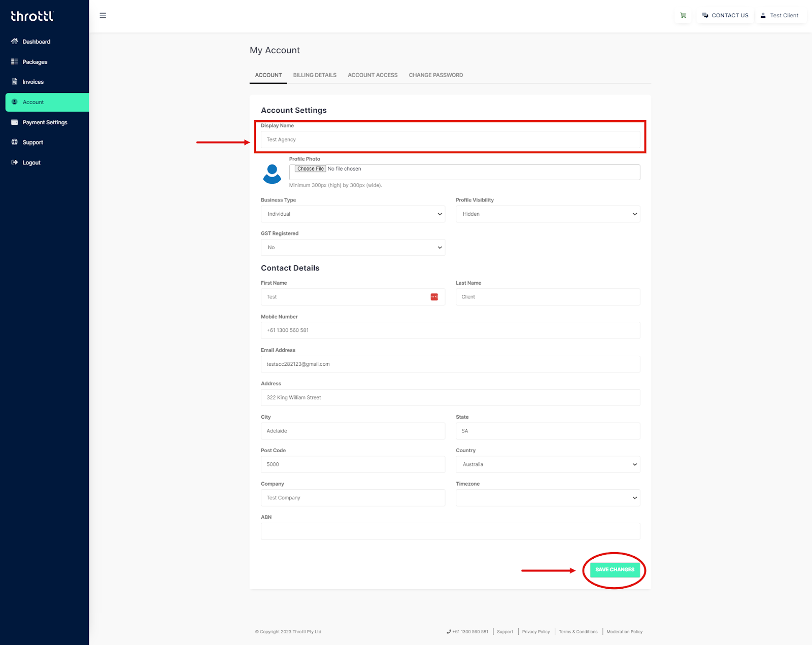Select the Account sidebar item
Image resolution: width=812 pixels, height=645 pixels.
(33, 102)
